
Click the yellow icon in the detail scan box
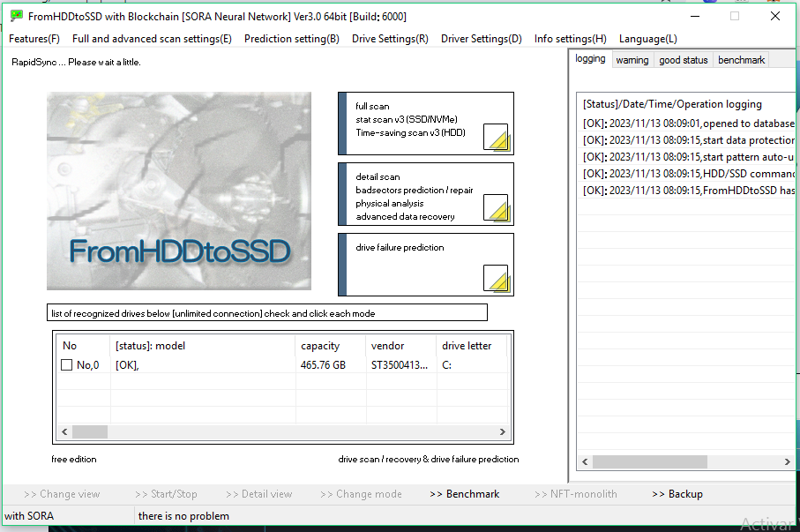click(x=496, y=207)
